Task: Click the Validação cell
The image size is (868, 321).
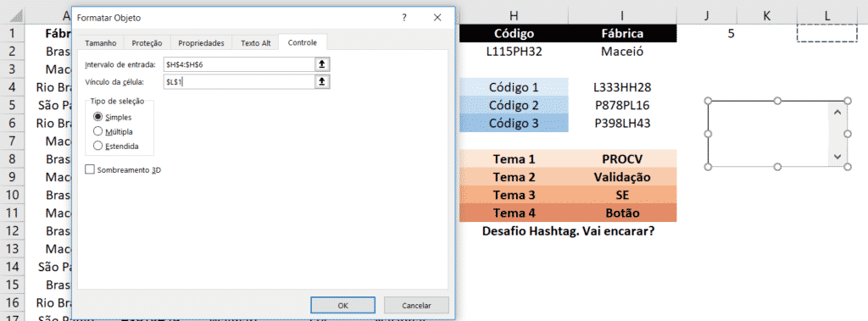Action: click(x=623, y=177)
